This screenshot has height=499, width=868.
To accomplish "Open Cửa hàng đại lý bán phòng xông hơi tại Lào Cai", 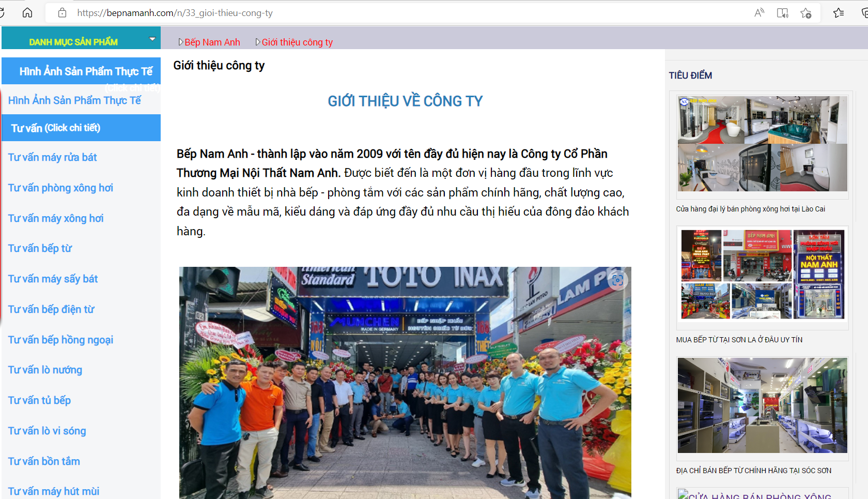I will 750,209.
